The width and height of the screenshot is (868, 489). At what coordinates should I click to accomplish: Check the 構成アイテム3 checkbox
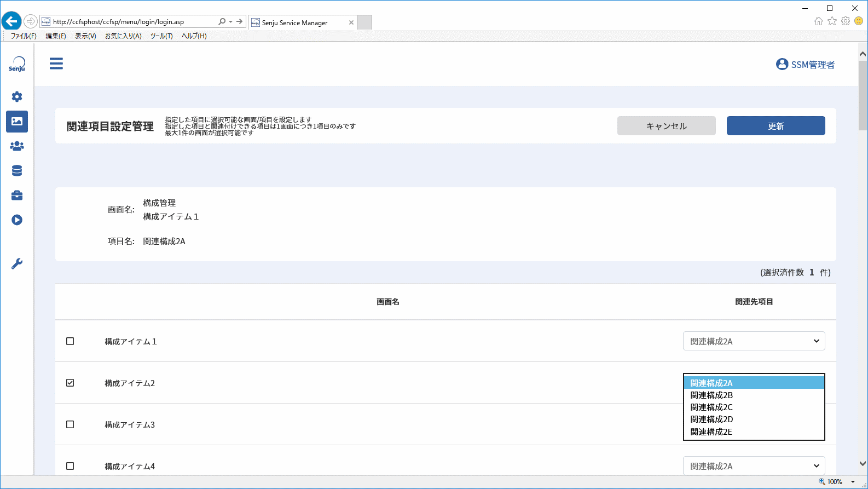(x=70, y=424)
